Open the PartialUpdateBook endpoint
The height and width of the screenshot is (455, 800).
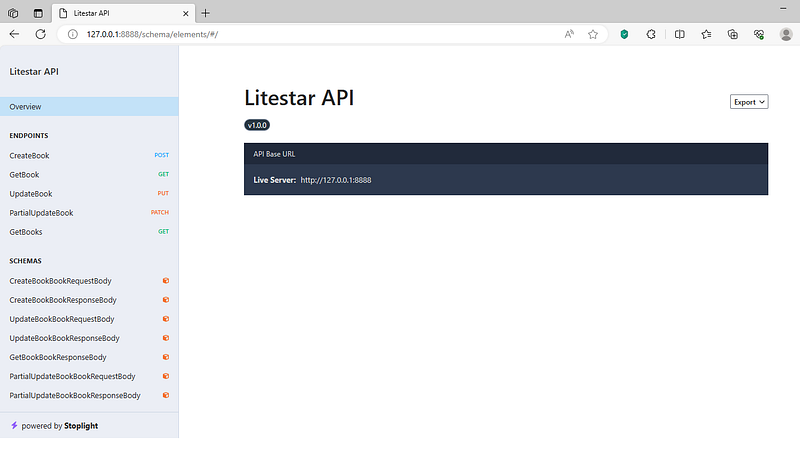(x=89, y=213)
